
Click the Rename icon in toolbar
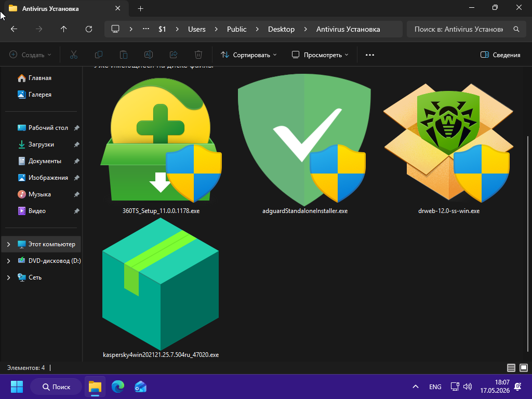tap(149, 55)
